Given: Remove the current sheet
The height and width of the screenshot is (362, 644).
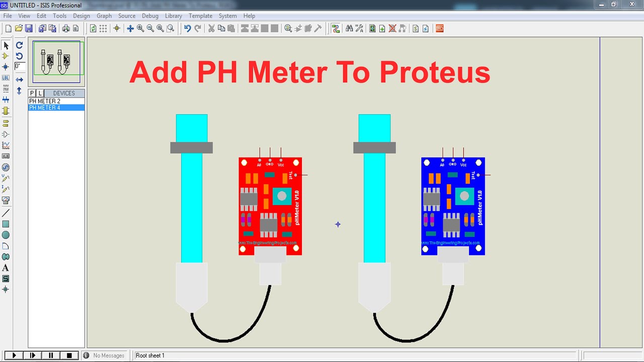Looking at the screenshot, I should [392, 29].
